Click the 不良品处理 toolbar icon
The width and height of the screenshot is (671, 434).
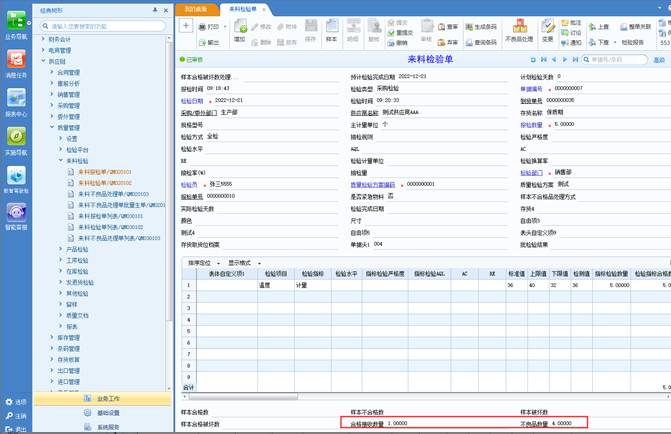pos(519,31)
